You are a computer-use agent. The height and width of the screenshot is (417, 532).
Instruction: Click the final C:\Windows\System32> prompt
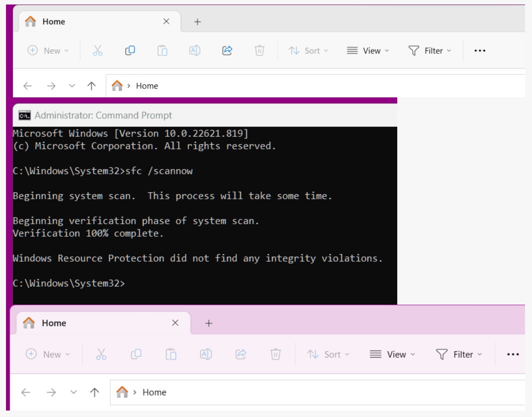pos(69,283)
